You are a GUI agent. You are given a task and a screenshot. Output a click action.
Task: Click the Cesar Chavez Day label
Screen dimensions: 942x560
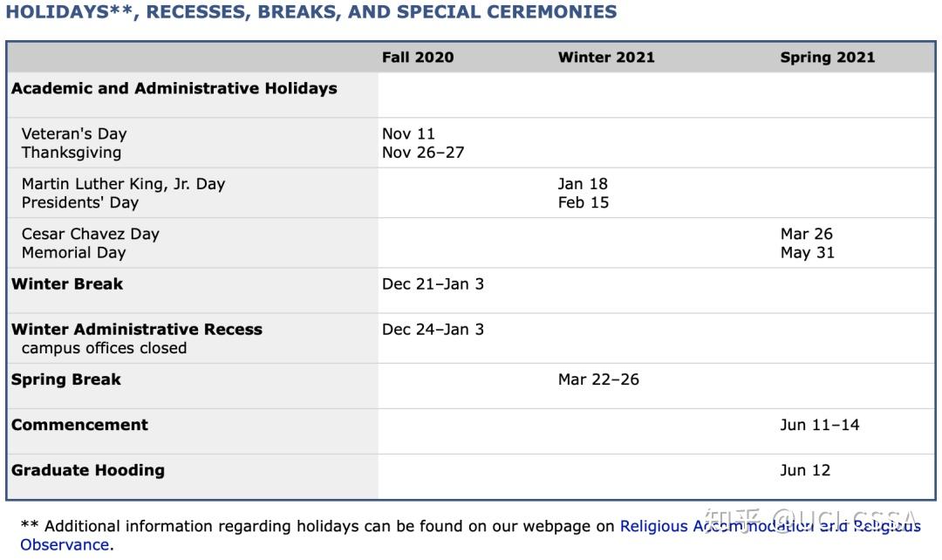91,234
